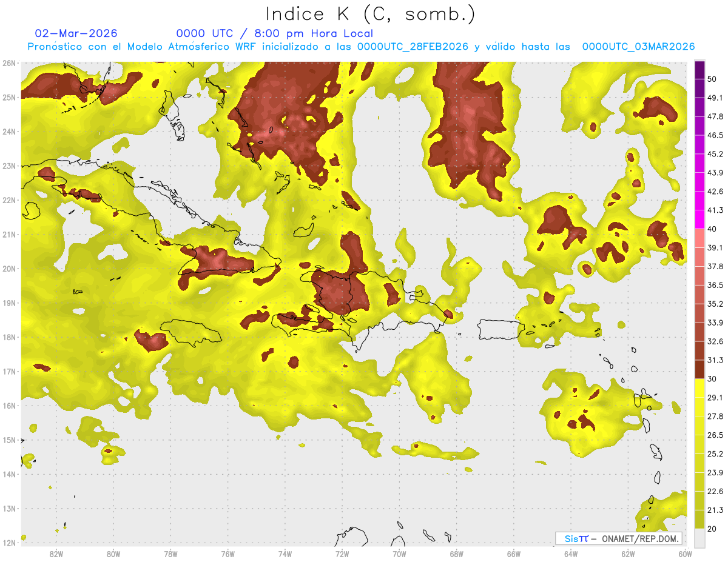The image size is (728, 562).
Task: Click the colorbar value label 36.5
Action: [x=715, y=285]
